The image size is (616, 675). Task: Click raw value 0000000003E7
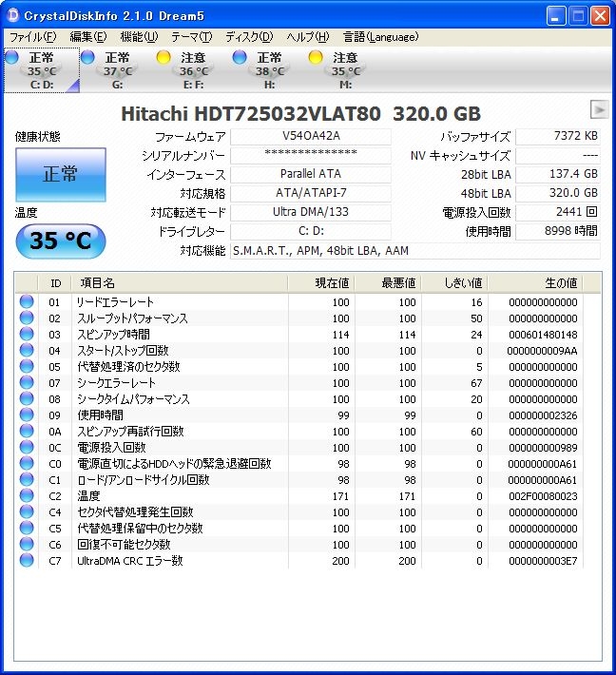(543, 561)
